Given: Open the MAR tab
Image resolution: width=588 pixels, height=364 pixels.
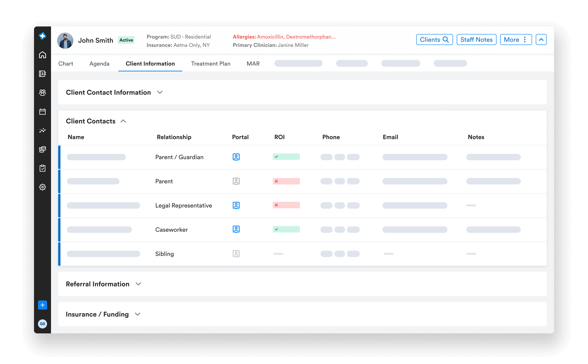Looking at the screenshot, I should click(x=253, y=64).
